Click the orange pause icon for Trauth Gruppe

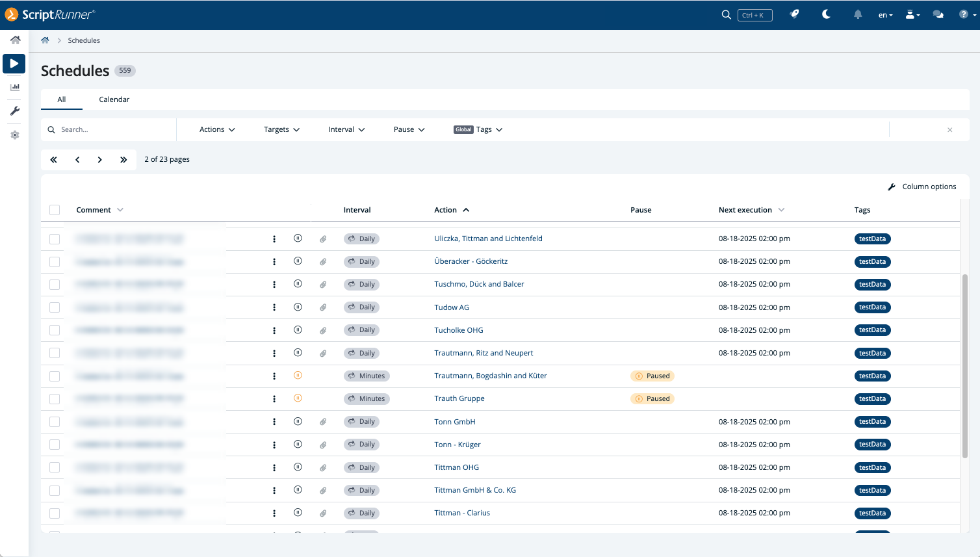click(298, 398)
